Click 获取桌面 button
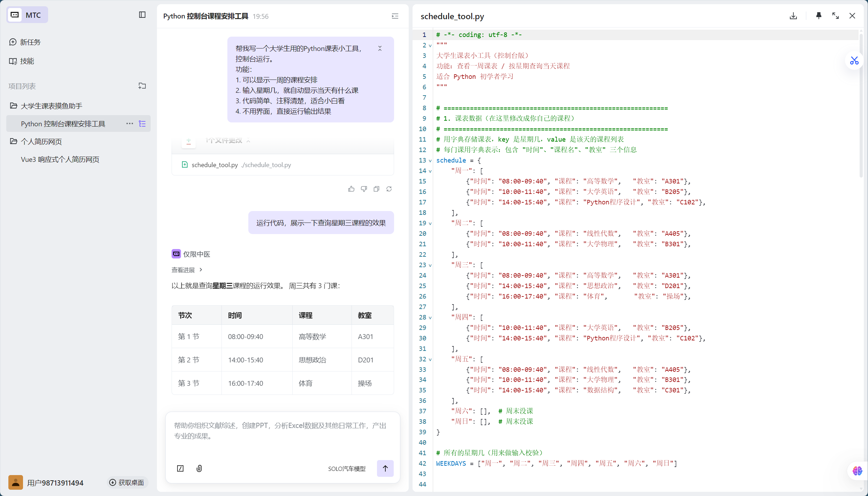Image resolution: width=868 pixels, height=496 pixels. tap(127, 482)
